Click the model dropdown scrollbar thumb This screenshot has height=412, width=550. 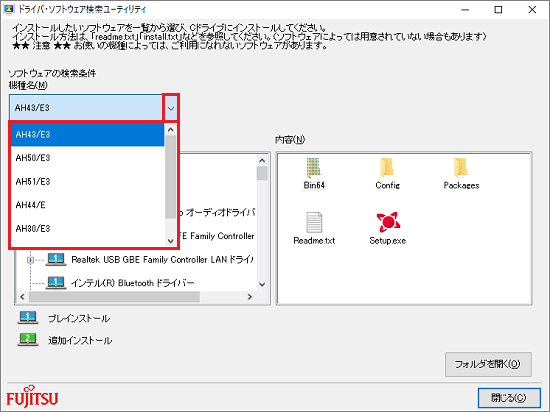coord(170,177)
